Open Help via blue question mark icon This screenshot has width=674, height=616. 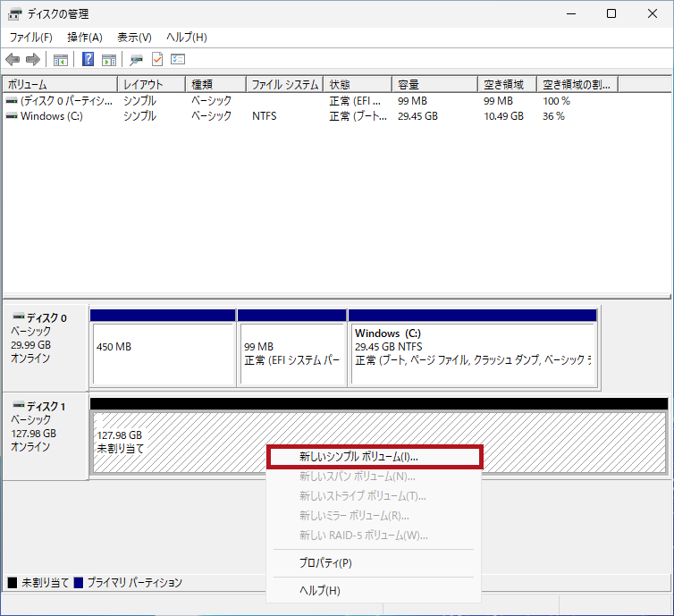tap(88, 60)
